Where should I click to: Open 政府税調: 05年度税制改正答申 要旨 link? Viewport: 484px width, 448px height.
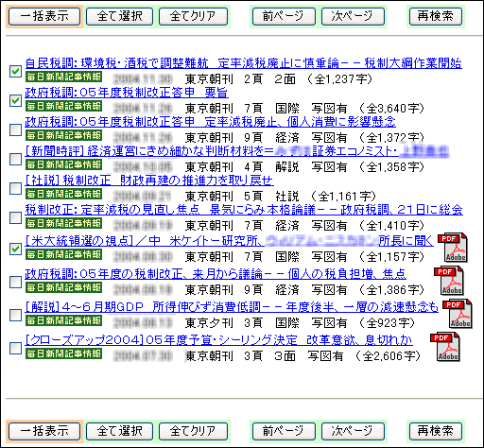click(127, 93)
